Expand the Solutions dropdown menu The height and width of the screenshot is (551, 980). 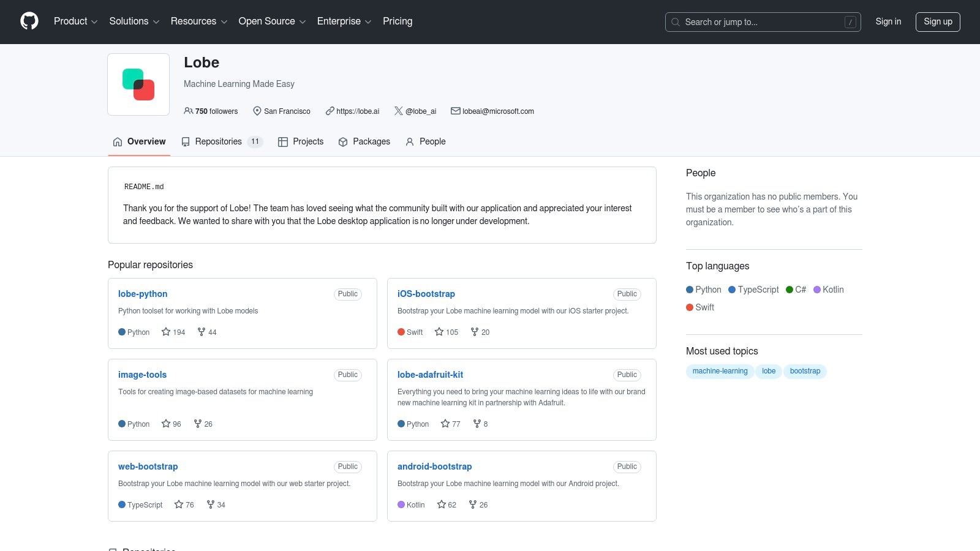pos(134,21)
